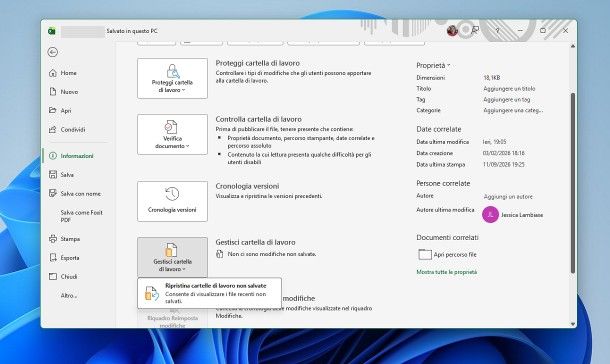Click the Chiudi icon in sidebar
The height and width of the screenshot is (364, 610).
(53, 276)
